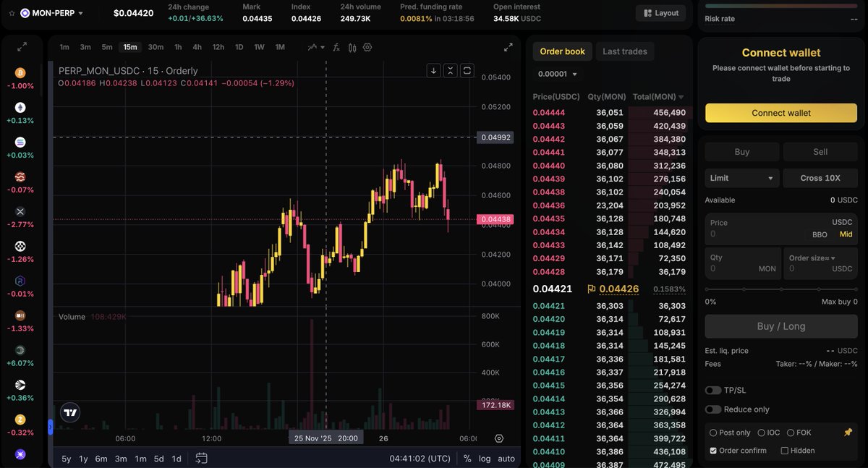Open the drawing toolbar blue side handle
Screen dimensions: 868x468
[51, 427]
